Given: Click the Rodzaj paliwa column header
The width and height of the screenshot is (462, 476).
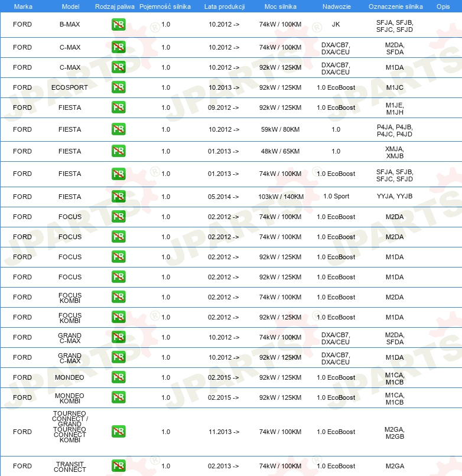Looking at the screenshot, I should pyautogui.click(x=115, y=6).
